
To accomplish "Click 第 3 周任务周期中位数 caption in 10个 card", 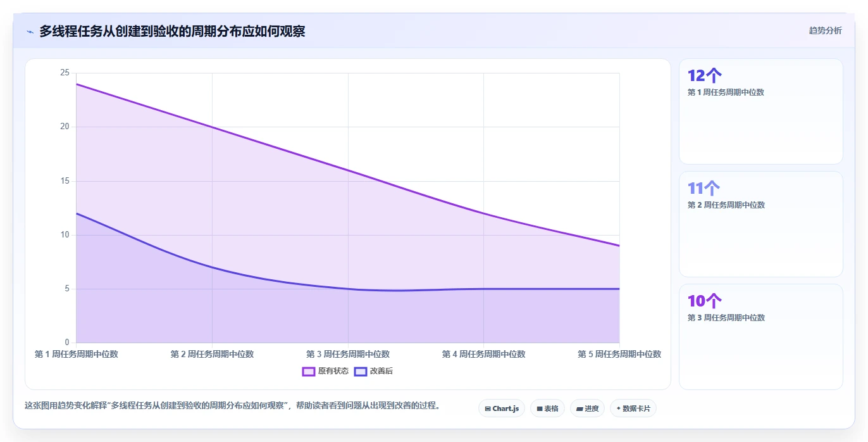I will coord(726,318).
